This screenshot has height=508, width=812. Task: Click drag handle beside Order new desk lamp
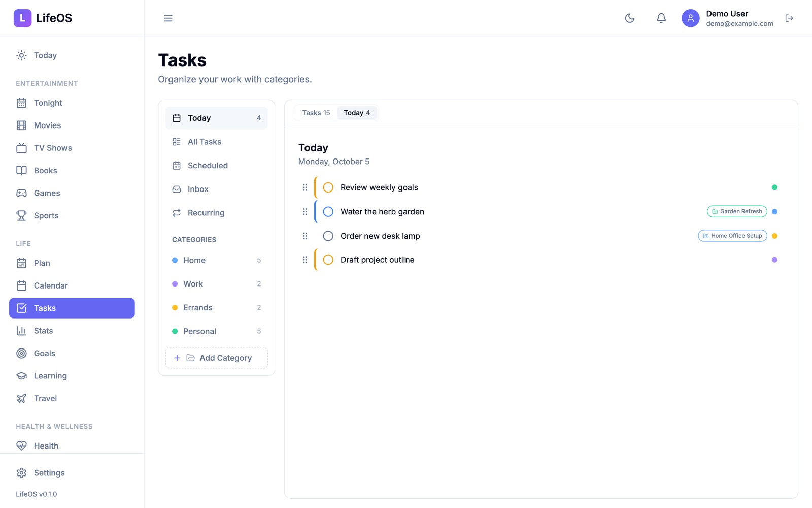click(x=305, y=236)
